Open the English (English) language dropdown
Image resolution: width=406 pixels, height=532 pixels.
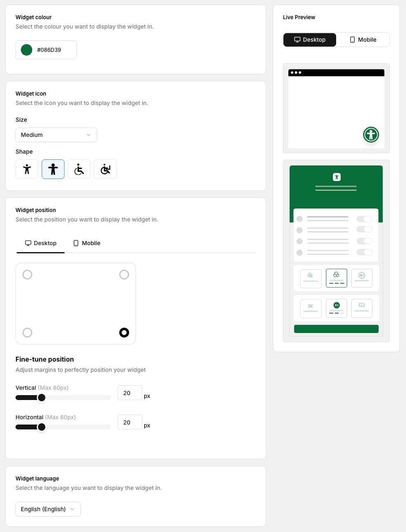[48, 509]
